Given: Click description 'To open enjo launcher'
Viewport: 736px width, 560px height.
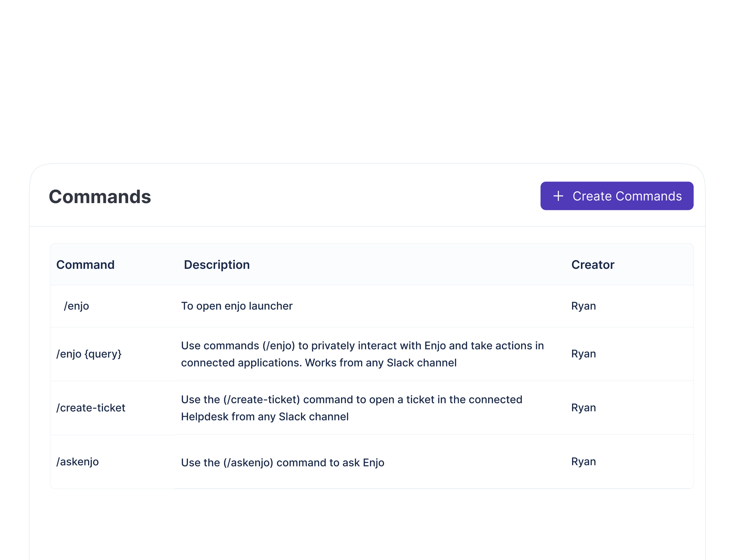Looking at the screenshot, I should (x=237, y=306).
